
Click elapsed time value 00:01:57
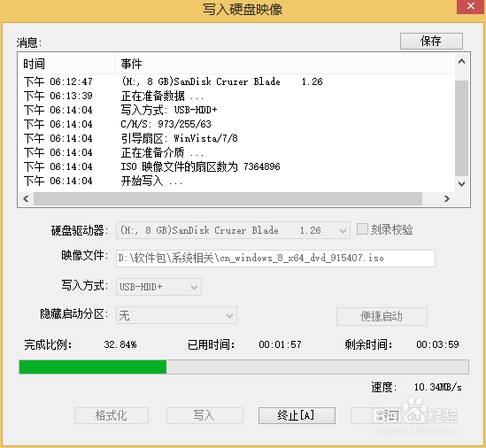[x=281, y=344]
